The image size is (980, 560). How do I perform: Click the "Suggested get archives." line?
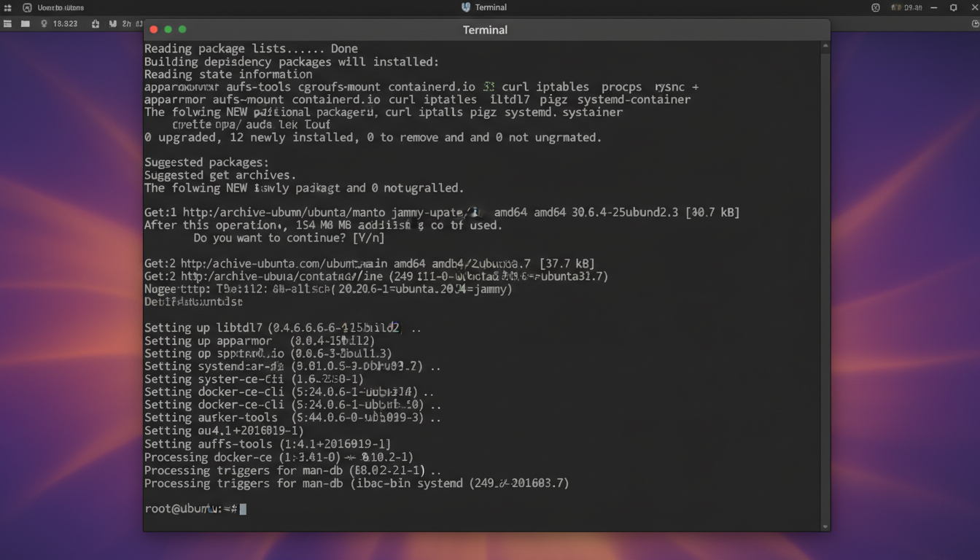click(x=220, y=175)
